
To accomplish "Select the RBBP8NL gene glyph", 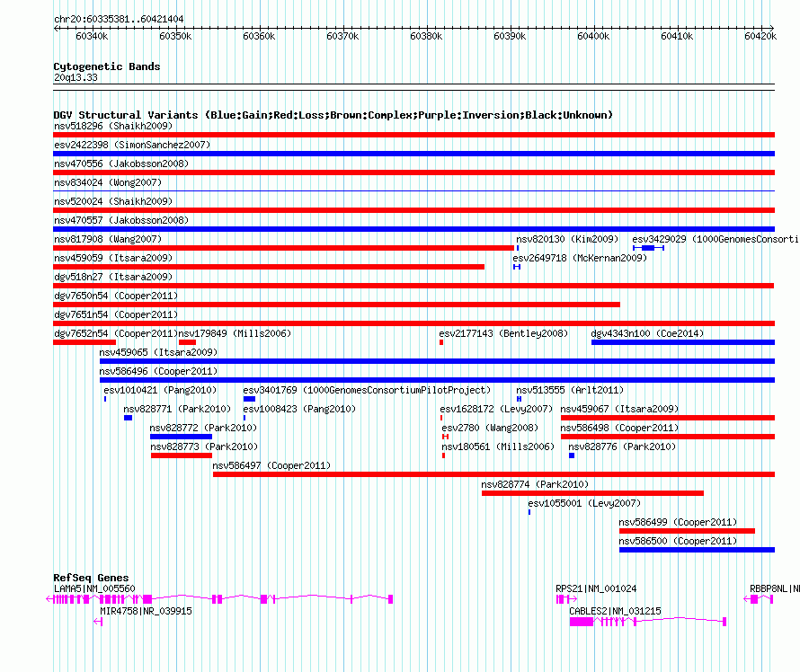I will (759, 599).
